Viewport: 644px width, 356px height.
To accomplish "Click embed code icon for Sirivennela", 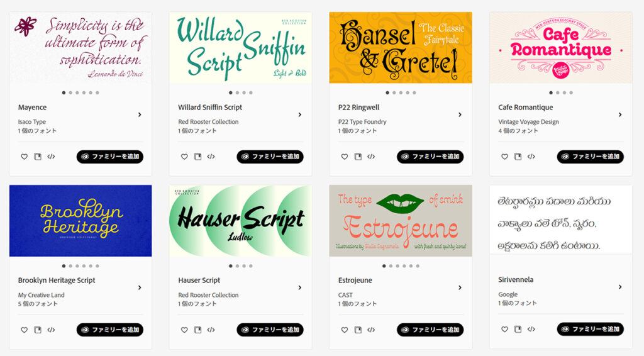I will pos(531,329).
